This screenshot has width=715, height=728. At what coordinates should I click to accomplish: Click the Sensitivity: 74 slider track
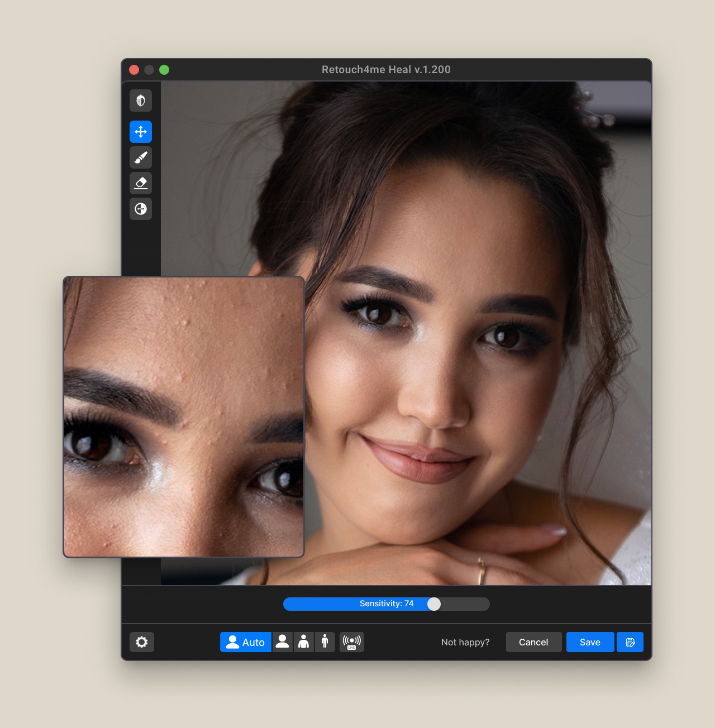[x=387, y=604]
